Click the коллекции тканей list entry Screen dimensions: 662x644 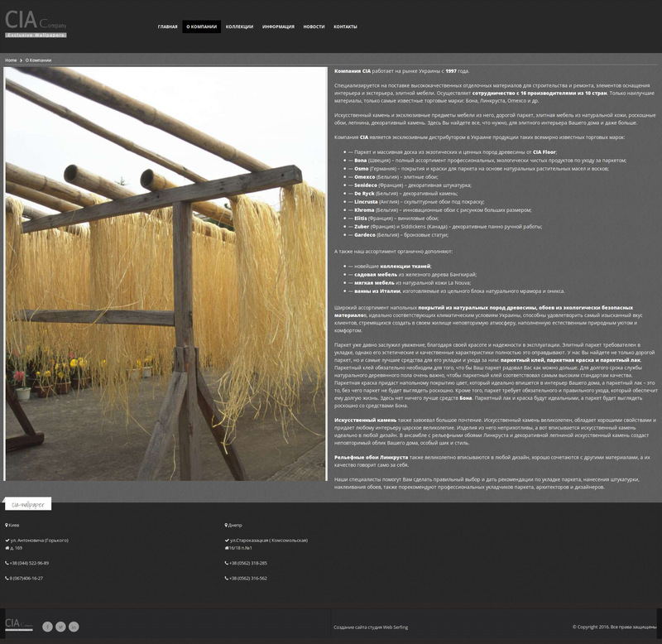(x=390, y=267)
